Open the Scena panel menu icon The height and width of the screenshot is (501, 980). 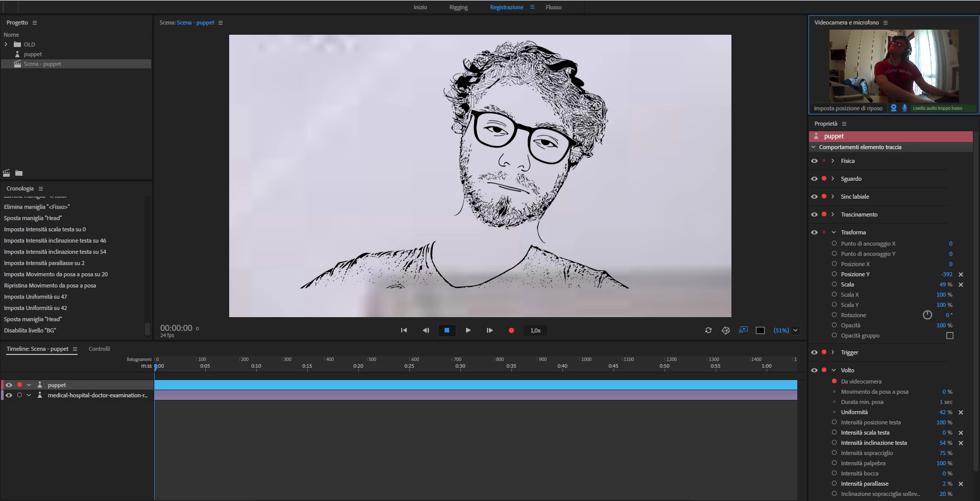click(220, 22)
